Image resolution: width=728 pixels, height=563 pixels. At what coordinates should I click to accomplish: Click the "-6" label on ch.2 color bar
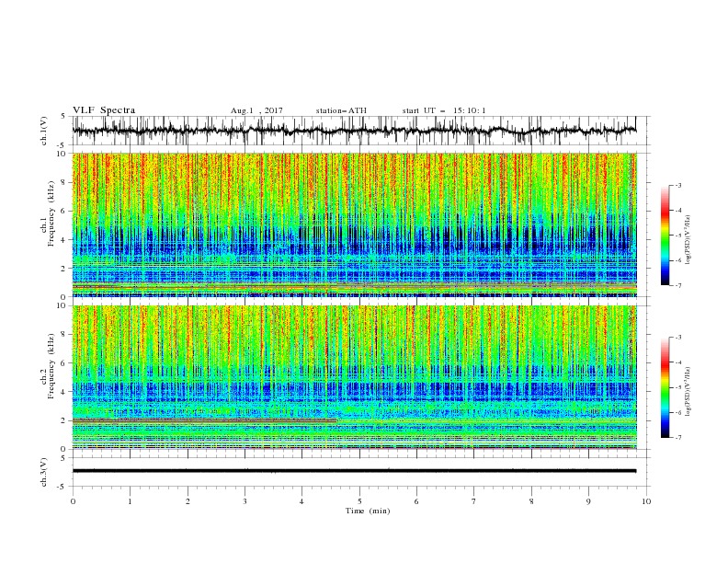(678, 412)
